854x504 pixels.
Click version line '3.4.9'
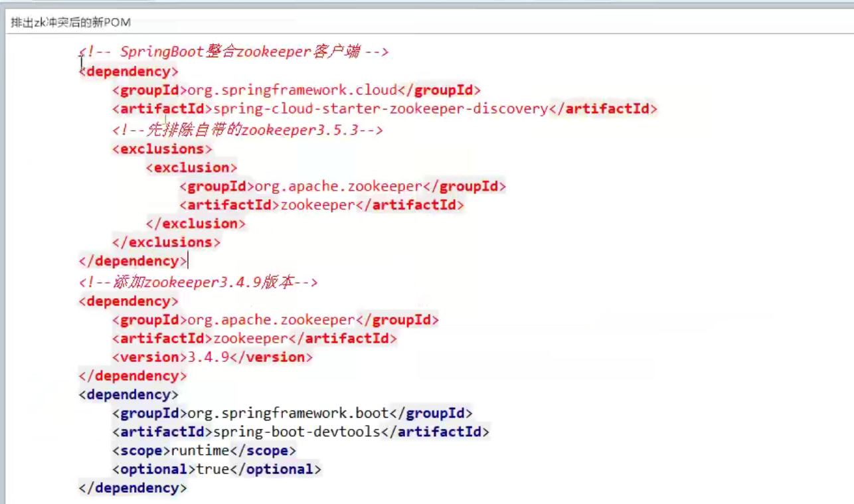tap(213, 357)
